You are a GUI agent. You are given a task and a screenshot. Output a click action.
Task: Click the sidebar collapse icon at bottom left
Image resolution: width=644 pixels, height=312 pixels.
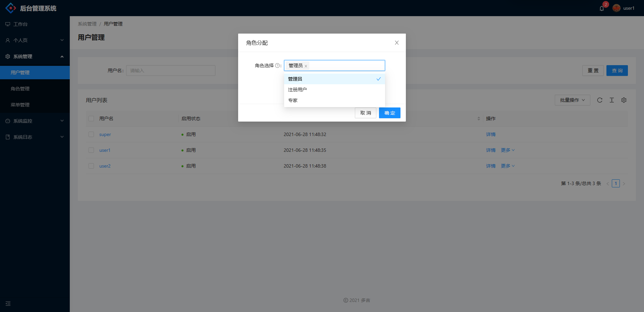[8, 303]
